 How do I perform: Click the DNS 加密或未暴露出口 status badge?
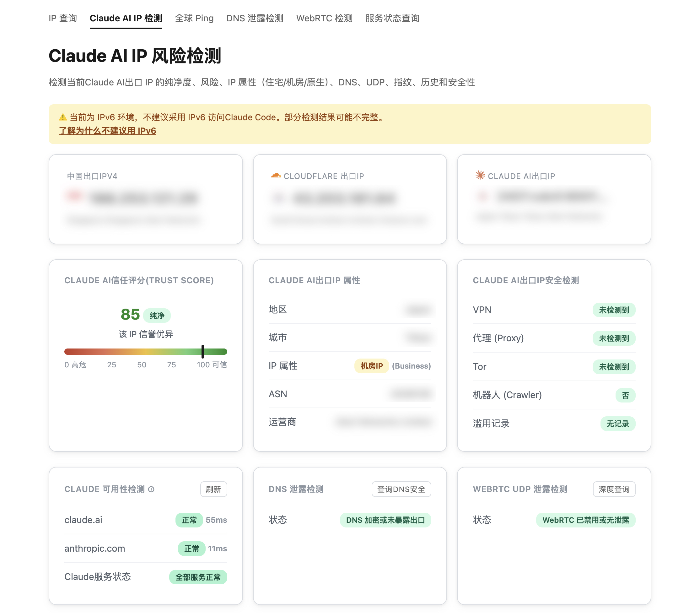coord(385,520)
